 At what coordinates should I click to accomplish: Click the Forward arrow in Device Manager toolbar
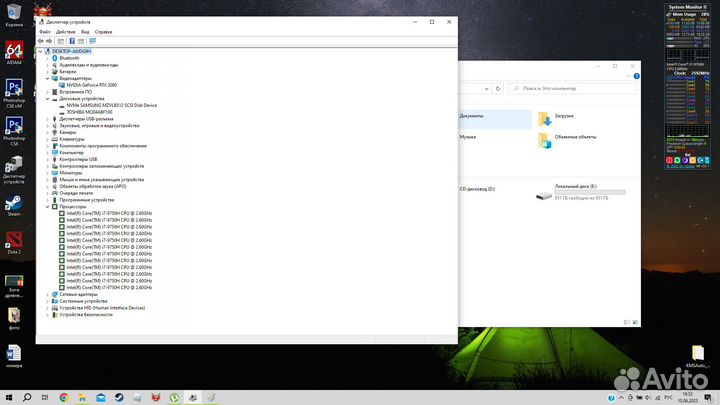[49, 41]
